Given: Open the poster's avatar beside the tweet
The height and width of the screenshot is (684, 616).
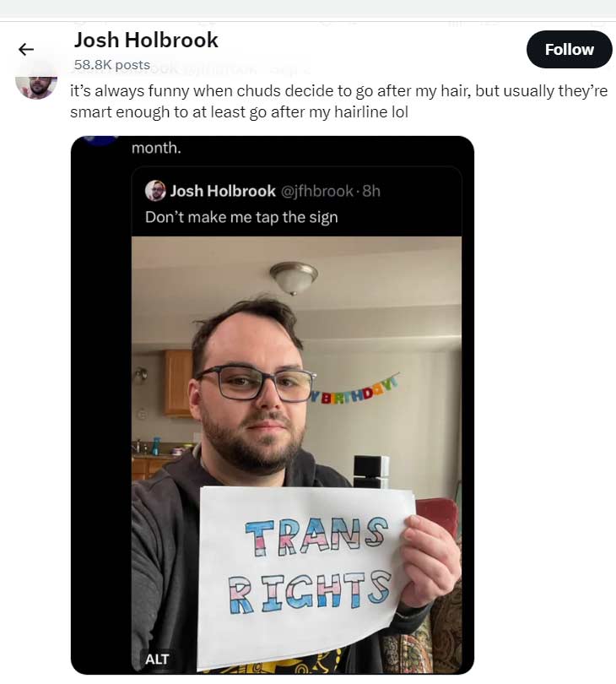Looking at the screenshot, I should click(36, 87).
